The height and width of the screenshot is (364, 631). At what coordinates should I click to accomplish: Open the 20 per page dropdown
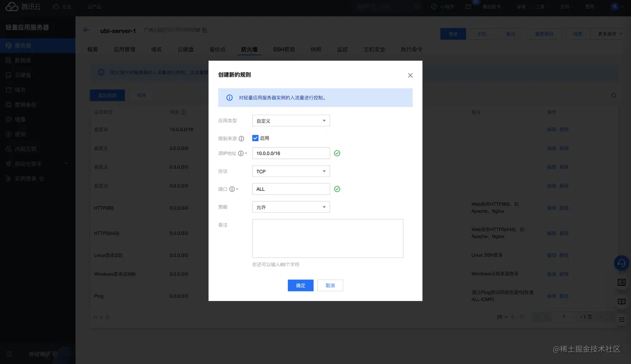click(x=502, y=317)
